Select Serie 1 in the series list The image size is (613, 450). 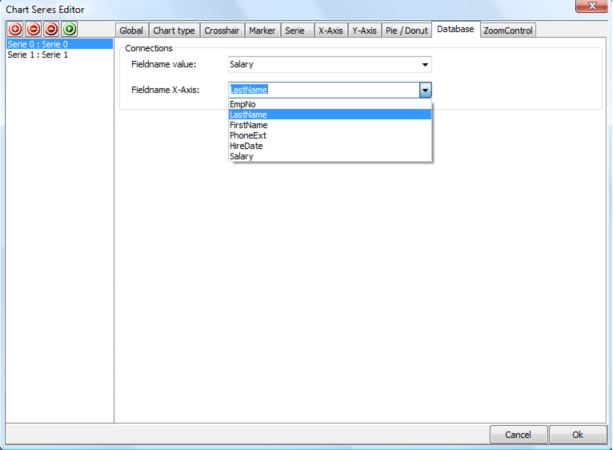(38, 55)
